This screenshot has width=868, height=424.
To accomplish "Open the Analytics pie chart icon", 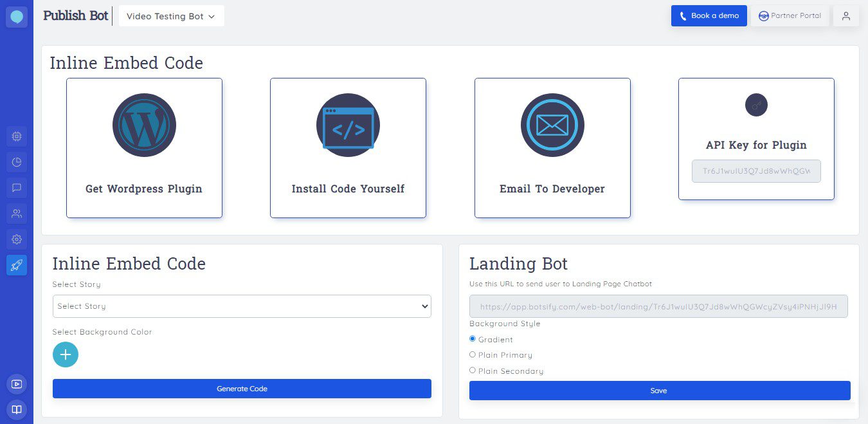I will click(17, 162).
